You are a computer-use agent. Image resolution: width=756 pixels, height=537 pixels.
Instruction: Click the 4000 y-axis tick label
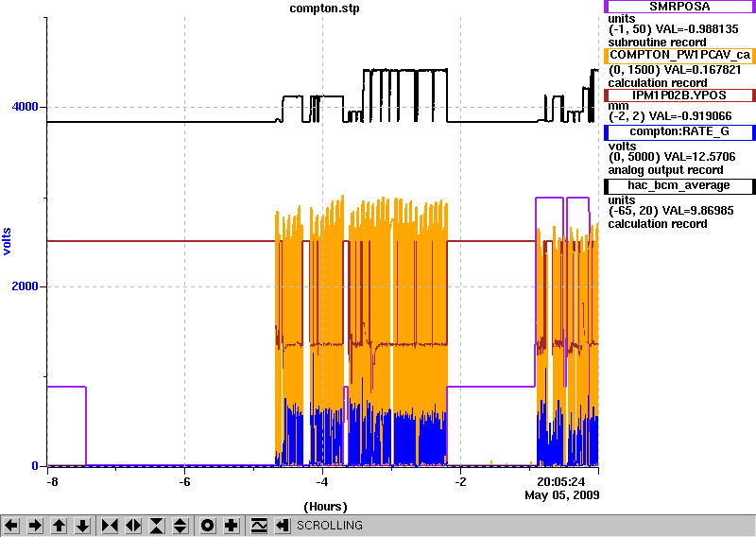click(26, 106)
